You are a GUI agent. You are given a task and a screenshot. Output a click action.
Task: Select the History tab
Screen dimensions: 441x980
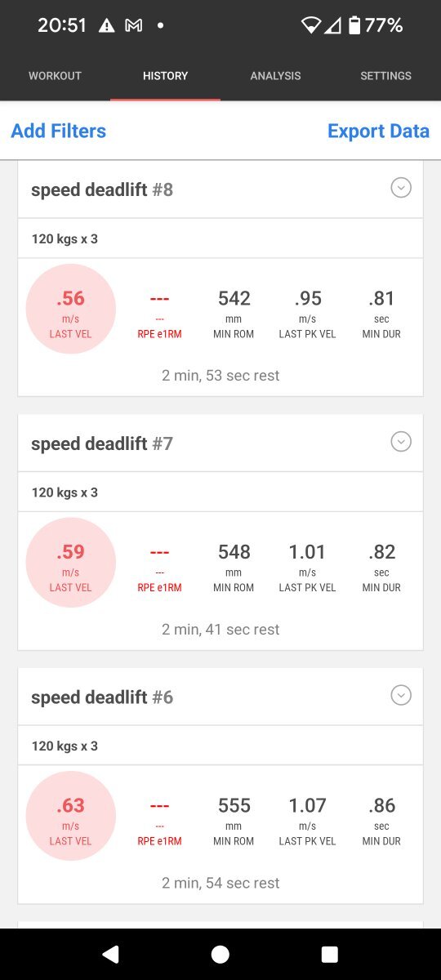165,76
